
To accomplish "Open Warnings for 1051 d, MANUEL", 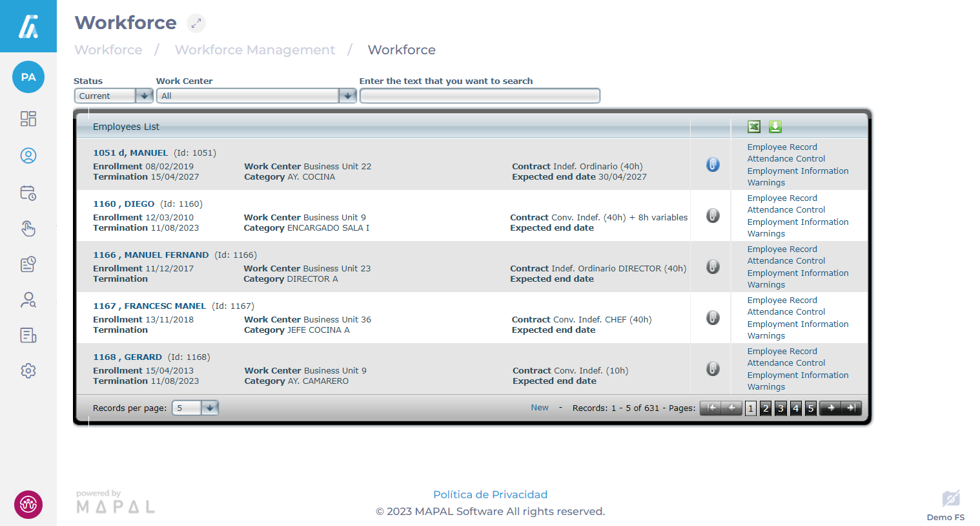I will (766, 183).
